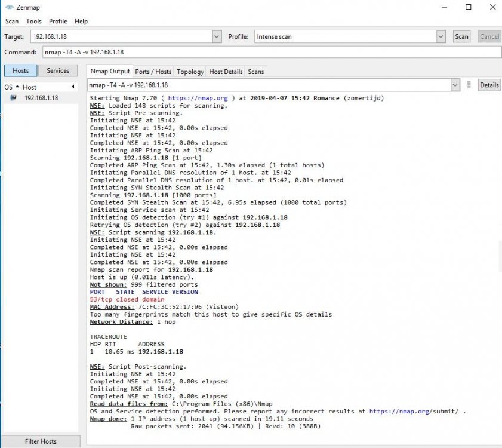The image size is (502, 448).
Task: Open the Tools menu
Action: click(33, 21)
